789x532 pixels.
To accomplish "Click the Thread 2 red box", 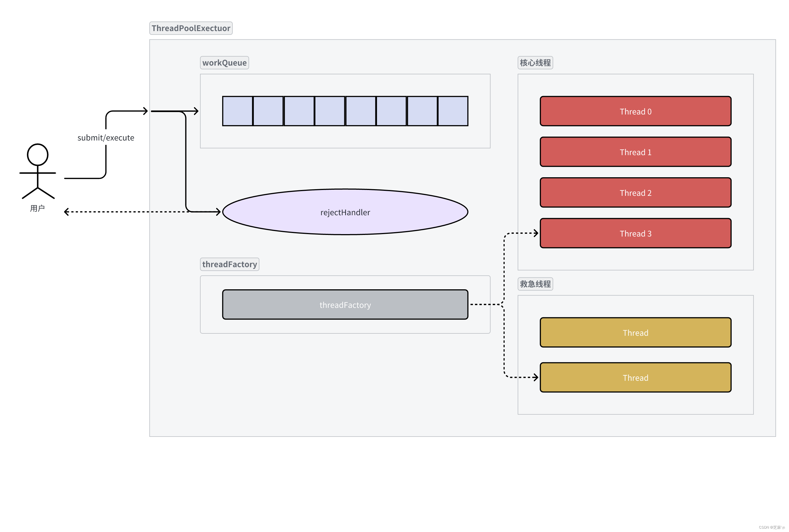I will click(x=635, y=193).
